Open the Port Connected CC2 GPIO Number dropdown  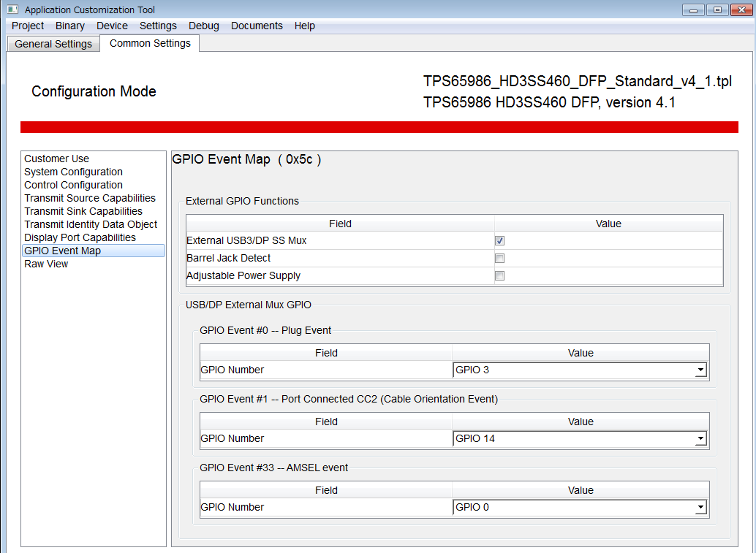581,439
